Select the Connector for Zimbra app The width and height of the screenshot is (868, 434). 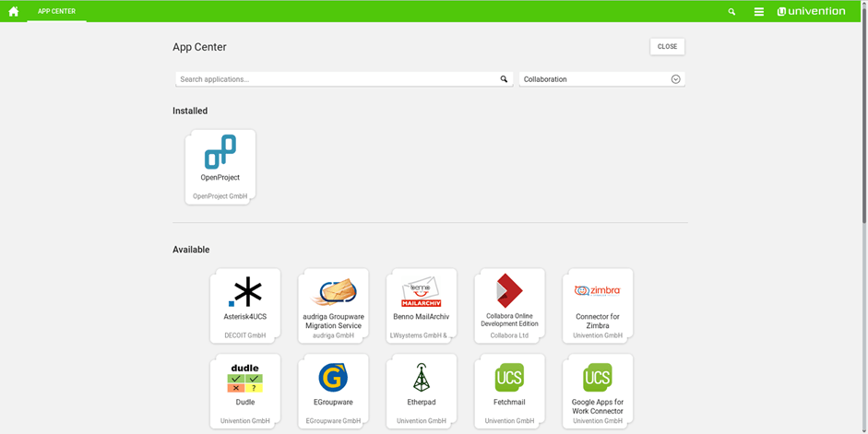point(598,305)
